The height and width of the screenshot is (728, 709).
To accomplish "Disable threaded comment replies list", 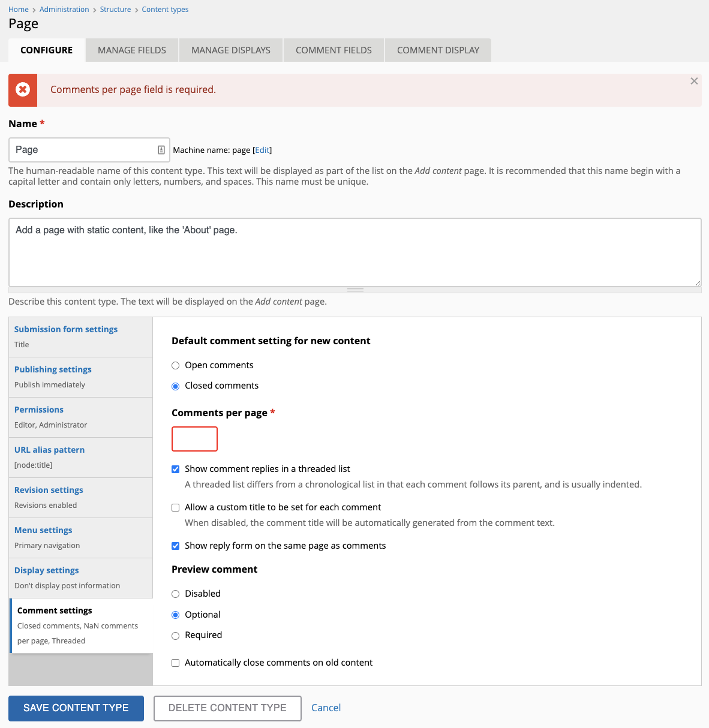I will (x=175, y=469).
